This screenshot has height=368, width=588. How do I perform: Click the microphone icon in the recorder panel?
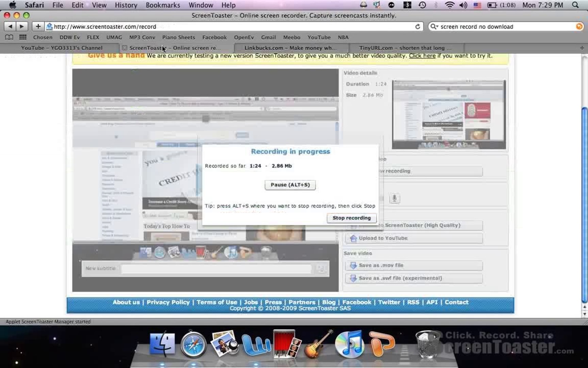394,198
